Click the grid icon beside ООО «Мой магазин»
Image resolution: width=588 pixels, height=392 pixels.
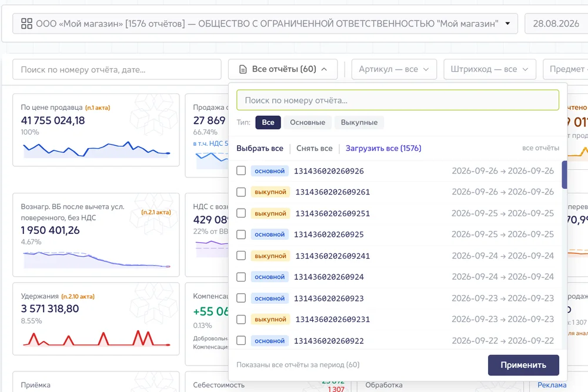coord(26,24)
